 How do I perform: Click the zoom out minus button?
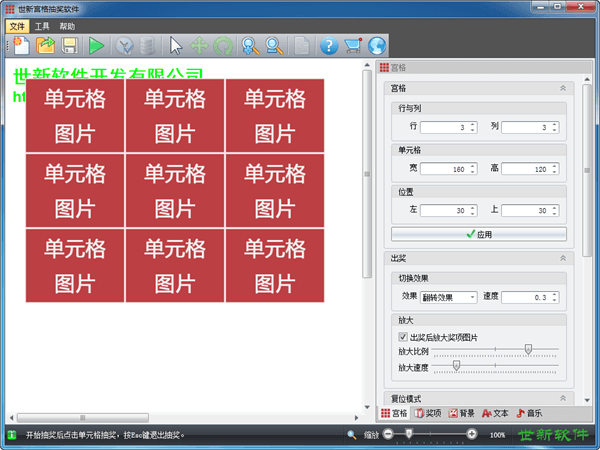(387, 435)
